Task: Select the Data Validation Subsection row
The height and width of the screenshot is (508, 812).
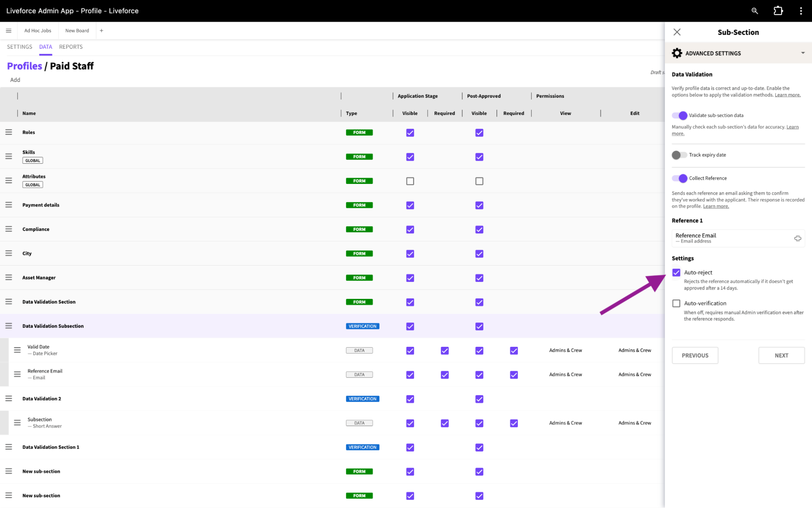Action: (332, 326)
